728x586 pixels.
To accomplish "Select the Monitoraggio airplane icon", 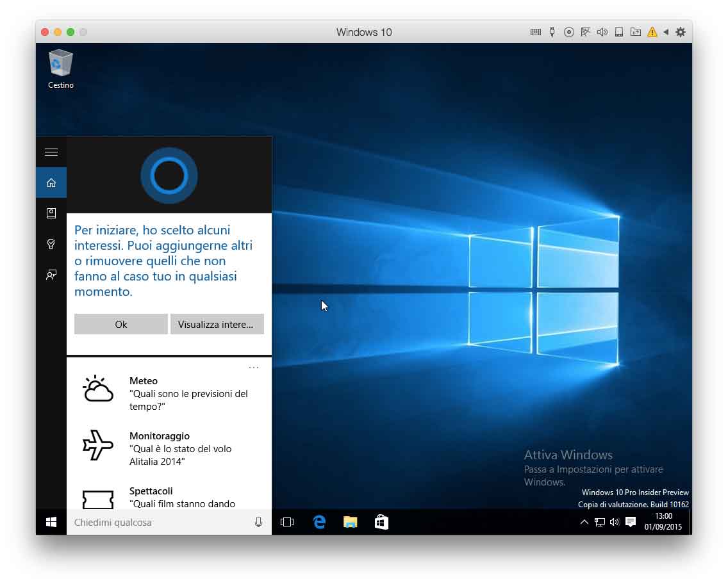I will (x=97, y=445).
